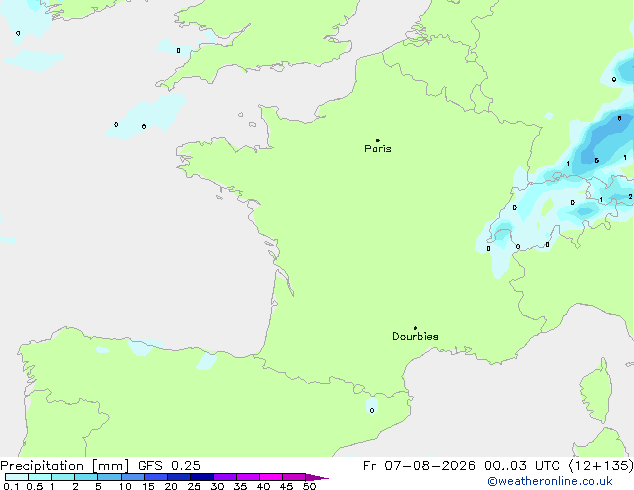Click the Paris city label

(x=378, y=149)
